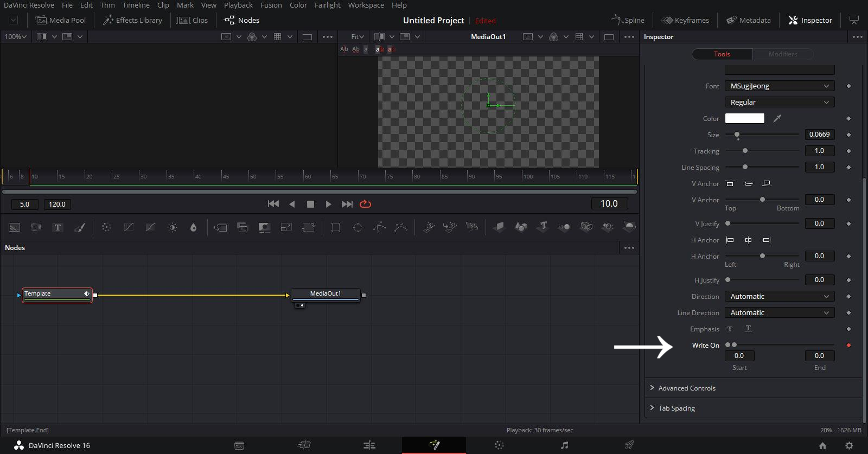868x454 pixels.
Task: Add a Background node from the toolbar
Action: (x=15, y=227)
